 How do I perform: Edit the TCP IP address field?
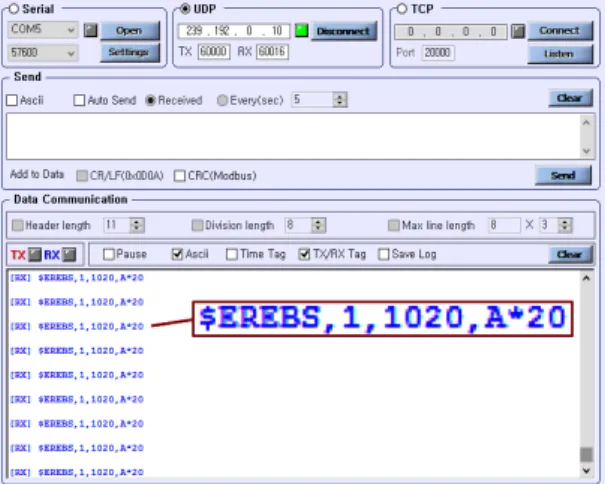click(x=451, y=32)
